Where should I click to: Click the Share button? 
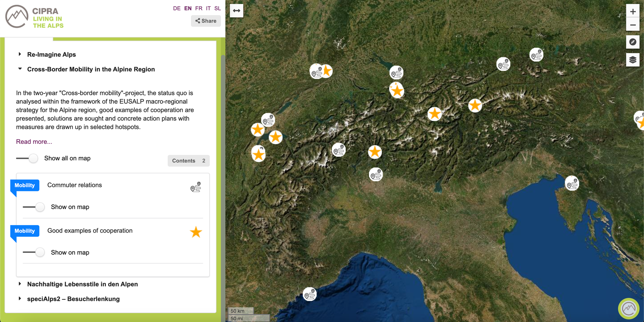click(206, 21)
